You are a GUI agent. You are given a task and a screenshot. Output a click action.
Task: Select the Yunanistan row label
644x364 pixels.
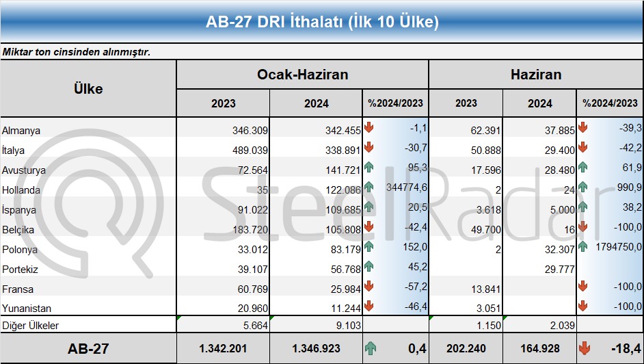point(27,308)
